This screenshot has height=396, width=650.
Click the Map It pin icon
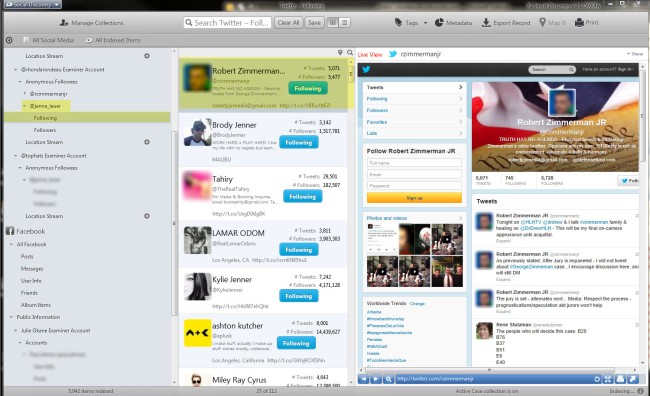[542, 22]
